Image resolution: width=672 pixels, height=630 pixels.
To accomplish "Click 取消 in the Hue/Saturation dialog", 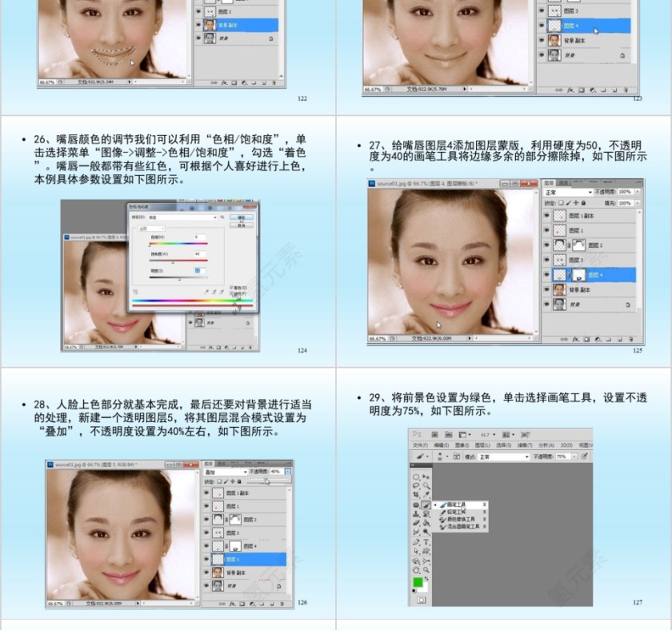I will click(242, 225).
